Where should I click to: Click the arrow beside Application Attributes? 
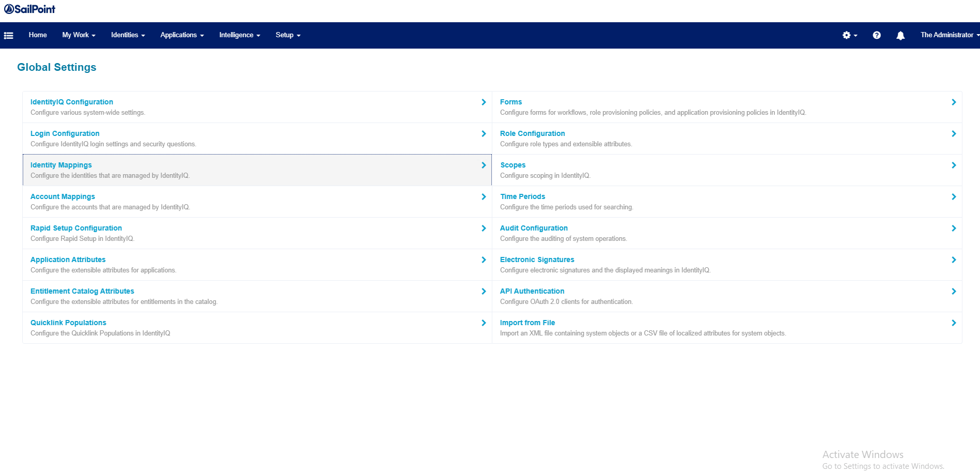coord(484,260)
